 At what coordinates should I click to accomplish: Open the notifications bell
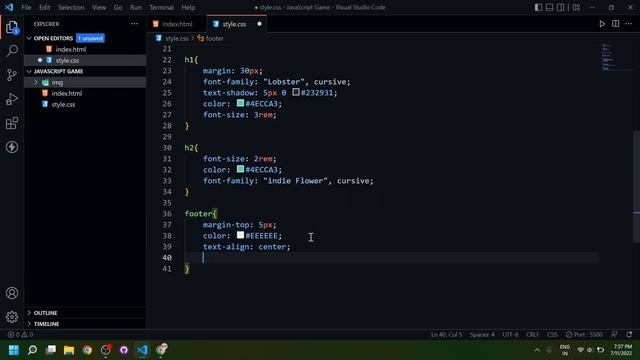(x=629, y=334)
